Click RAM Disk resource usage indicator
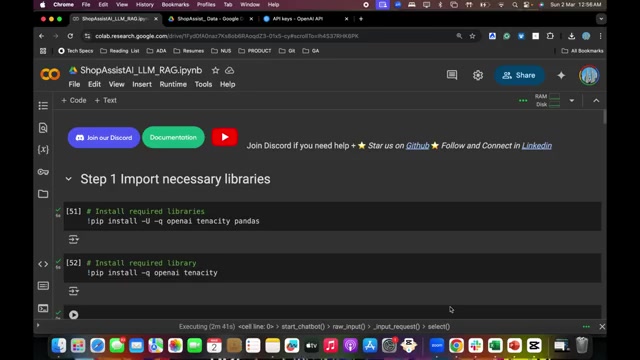 pos(547,100)
